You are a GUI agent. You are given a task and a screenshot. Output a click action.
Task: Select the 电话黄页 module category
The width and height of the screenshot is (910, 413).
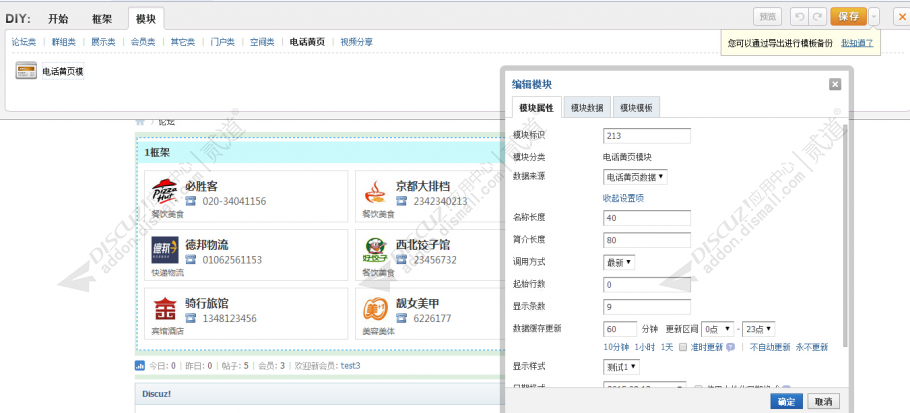coord(307,42)
